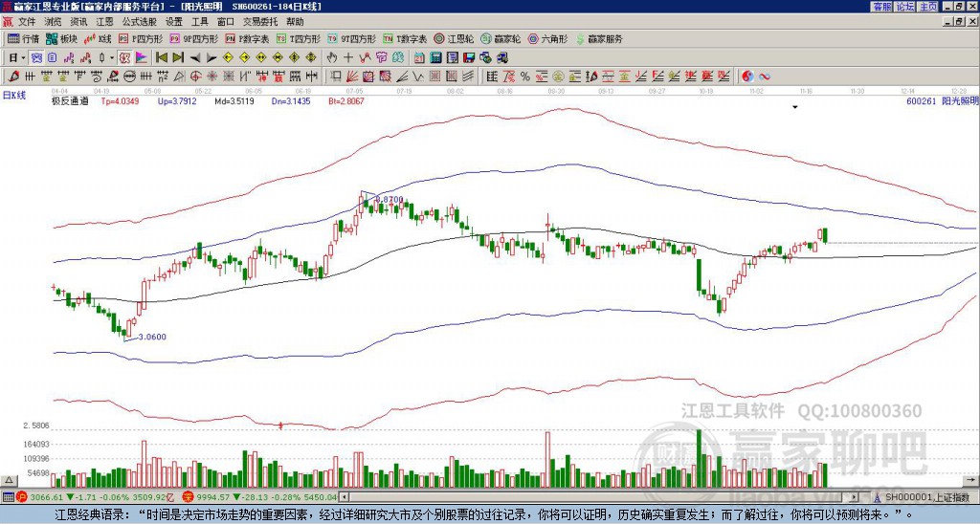Viewport: 980px width, 524px height.
Task: Select the Gann fan lines tool
Action: pos(352,76)
